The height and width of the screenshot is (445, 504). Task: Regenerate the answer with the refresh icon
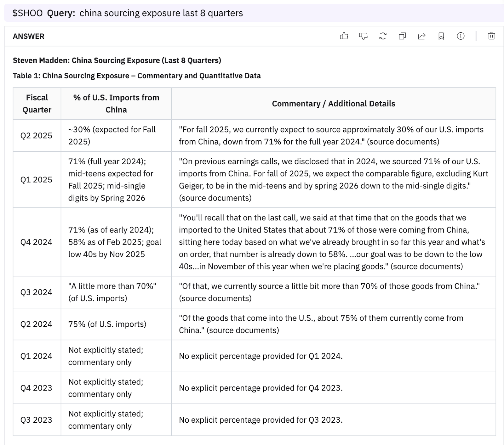pos(383,36)
